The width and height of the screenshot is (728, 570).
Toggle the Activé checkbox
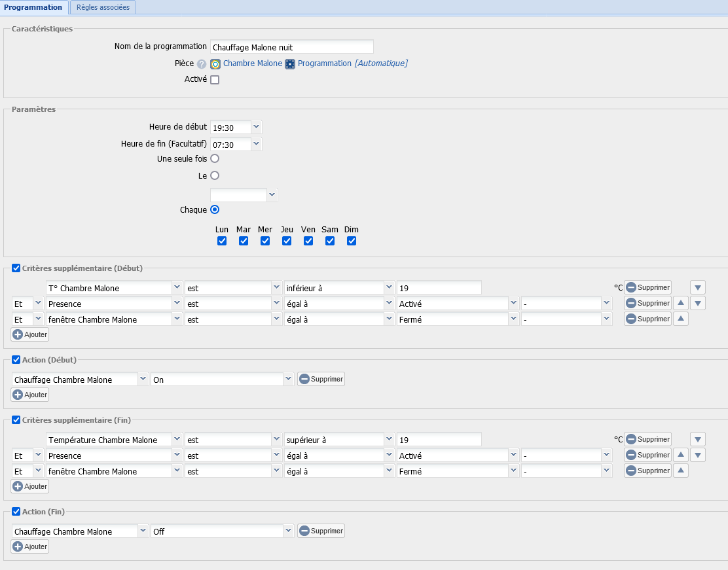215,80
